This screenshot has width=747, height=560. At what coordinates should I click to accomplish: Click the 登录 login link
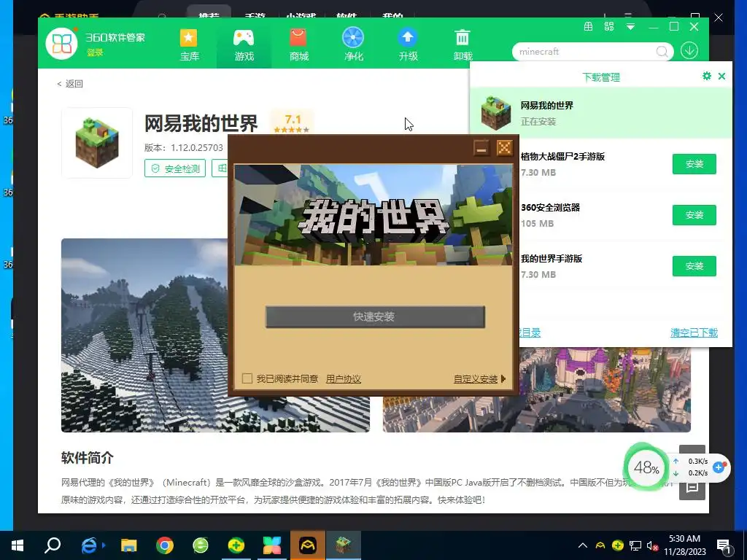(x=95, y=52)
